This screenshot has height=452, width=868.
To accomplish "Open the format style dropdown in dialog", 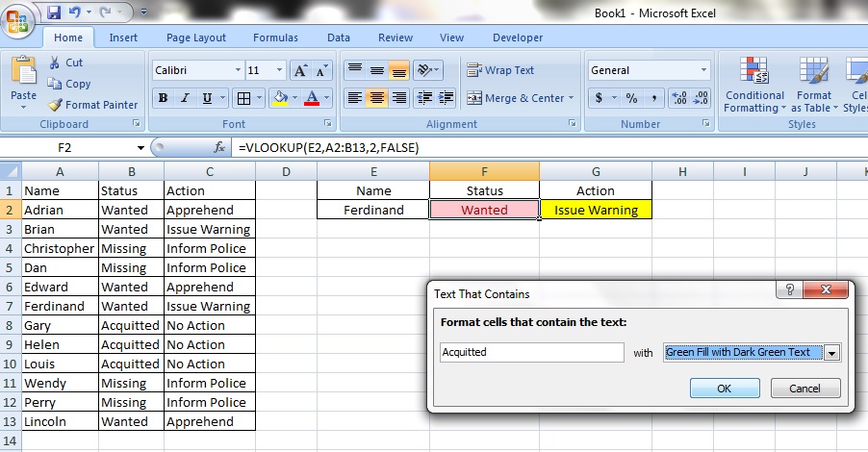I will 831,353.
